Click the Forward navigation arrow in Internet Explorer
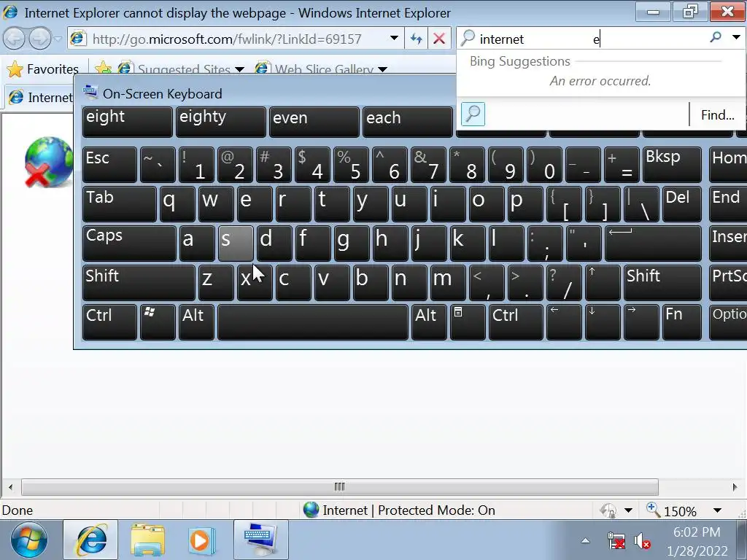 pos(40,39)
